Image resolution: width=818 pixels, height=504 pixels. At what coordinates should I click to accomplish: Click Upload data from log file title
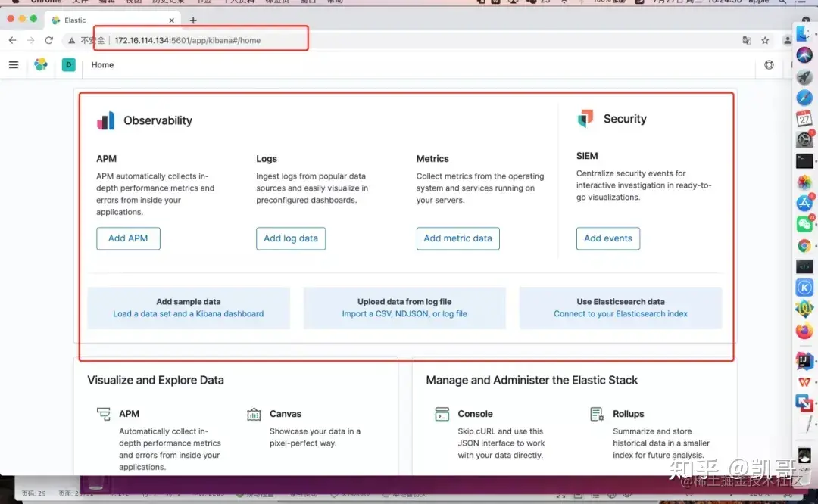(404, 302)
